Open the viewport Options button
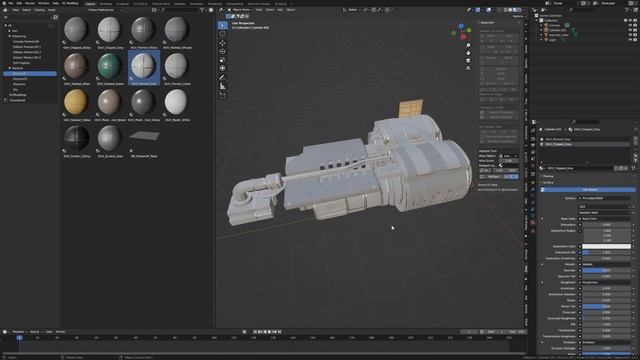 coord(518,16)
